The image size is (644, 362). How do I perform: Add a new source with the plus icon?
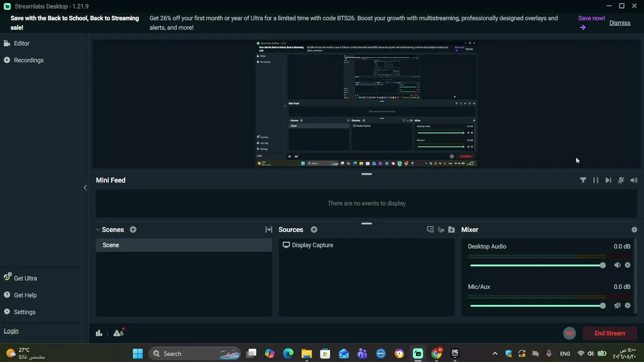[314, 230]
